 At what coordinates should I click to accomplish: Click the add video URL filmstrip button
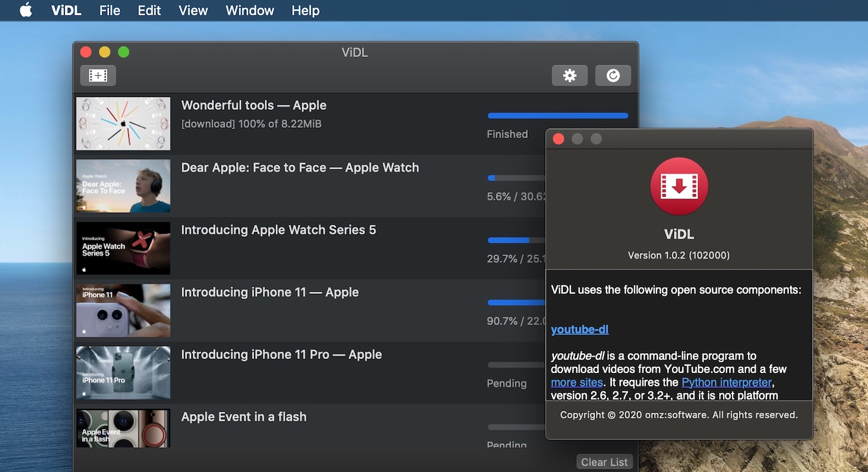pyautogui.click(x=98, y=75)
